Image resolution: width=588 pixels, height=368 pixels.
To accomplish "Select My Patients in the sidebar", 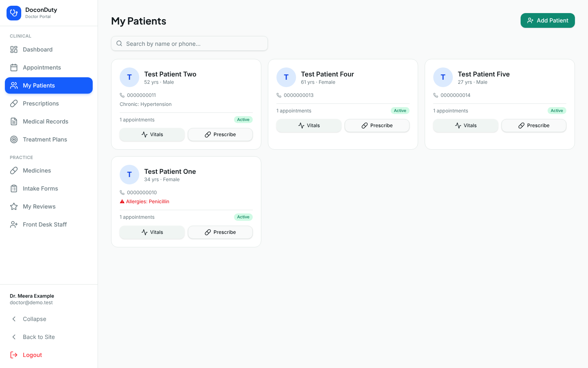I will (49, 85).
